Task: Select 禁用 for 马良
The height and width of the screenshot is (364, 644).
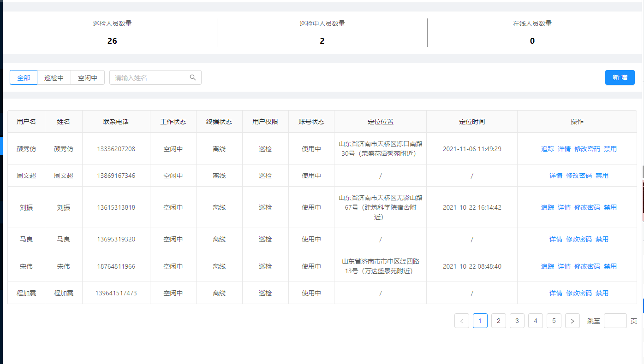Action: pos(602,239)
